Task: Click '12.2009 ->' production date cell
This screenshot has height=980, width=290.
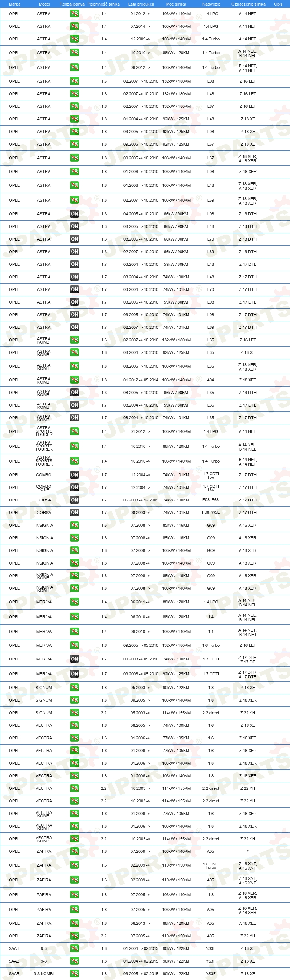Action: click(x=141, y=39)
